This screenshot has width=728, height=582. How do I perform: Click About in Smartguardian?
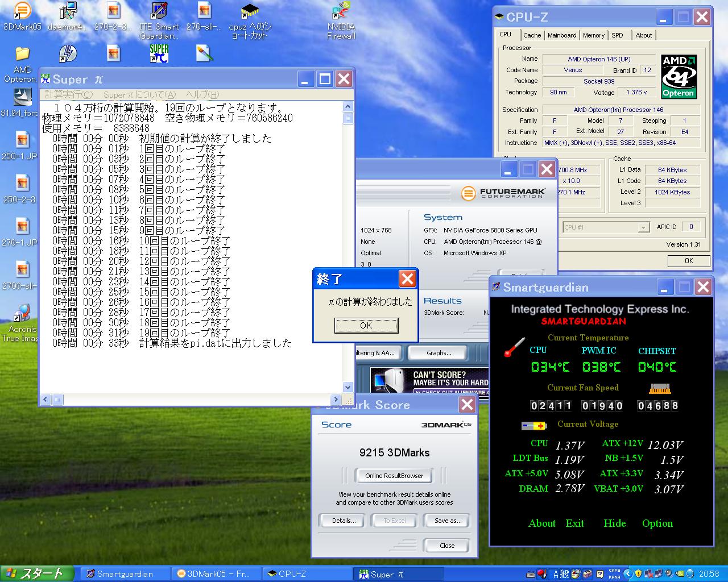542,523
